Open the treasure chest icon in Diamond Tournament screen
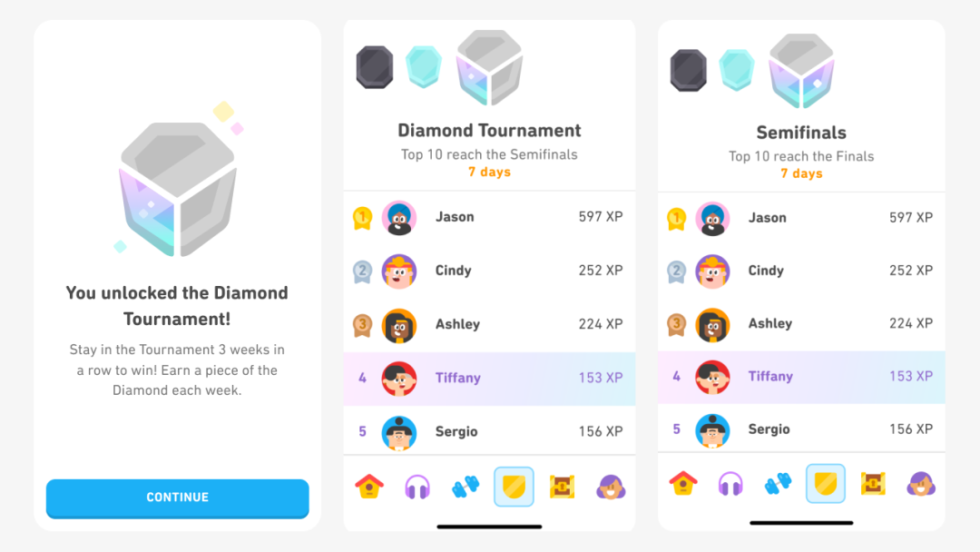 562,487
